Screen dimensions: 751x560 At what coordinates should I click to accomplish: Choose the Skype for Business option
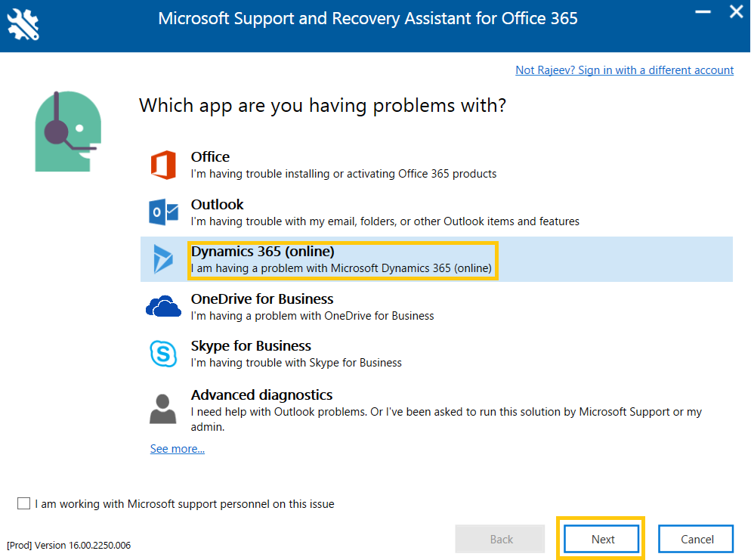coord(302,354)
